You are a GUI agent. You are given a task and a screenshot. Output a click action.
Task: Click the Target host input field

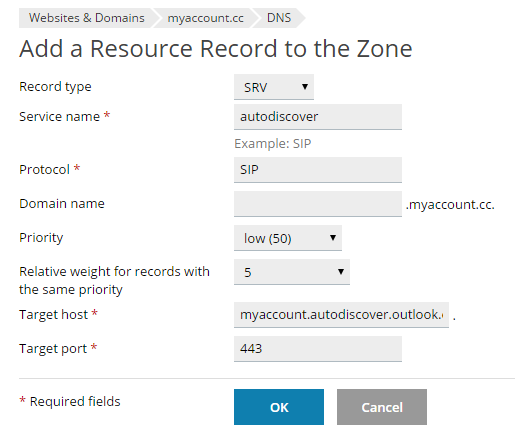(341, 315)
